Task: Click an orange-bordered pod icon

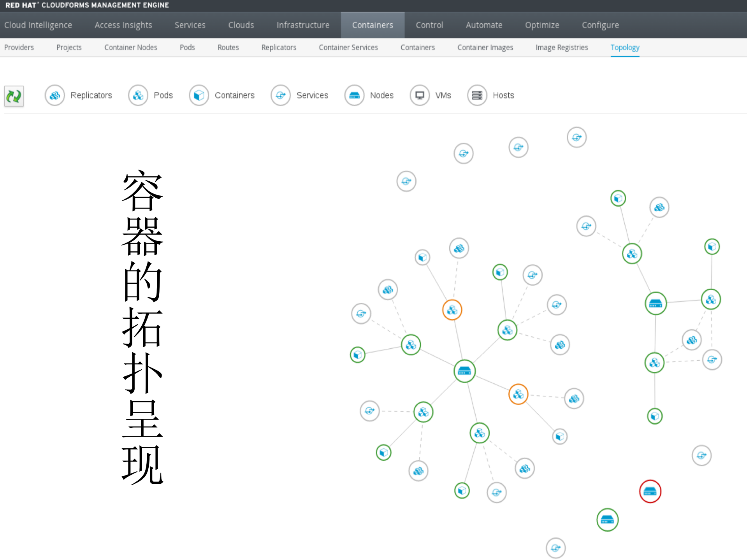Action: (x=452, y=310)
